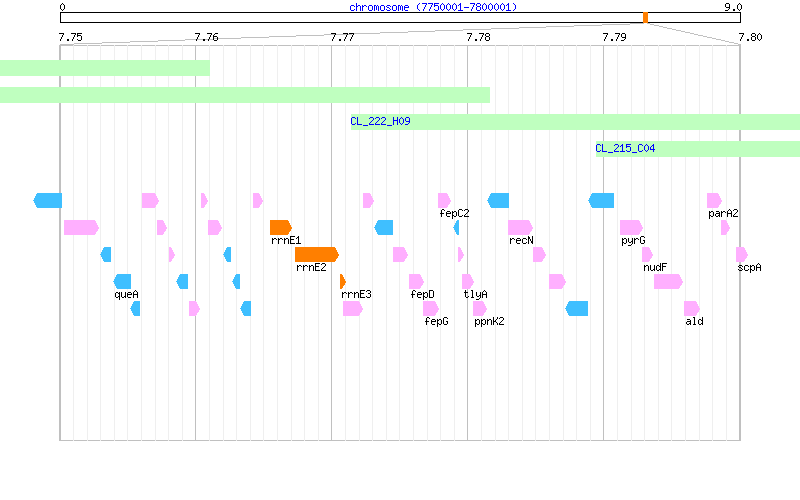The image size is (800, 500).
Task: Click the orange position marker on chromosome bar
Action: 645,18
